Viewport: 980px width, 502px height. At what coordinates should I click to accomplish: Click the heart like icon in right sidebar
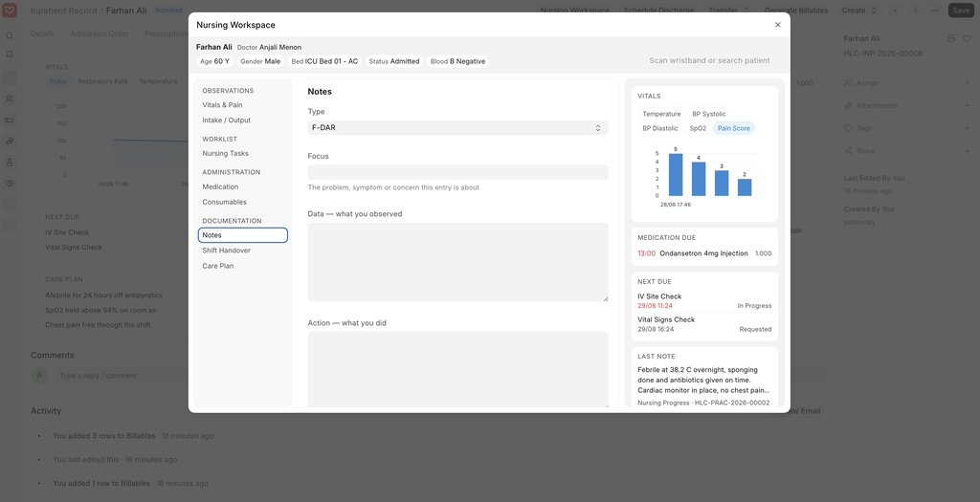coord(967,38)
